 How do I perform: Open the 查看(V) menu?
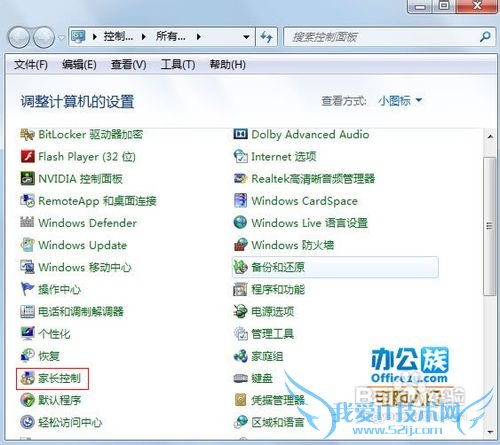[129, 64]
